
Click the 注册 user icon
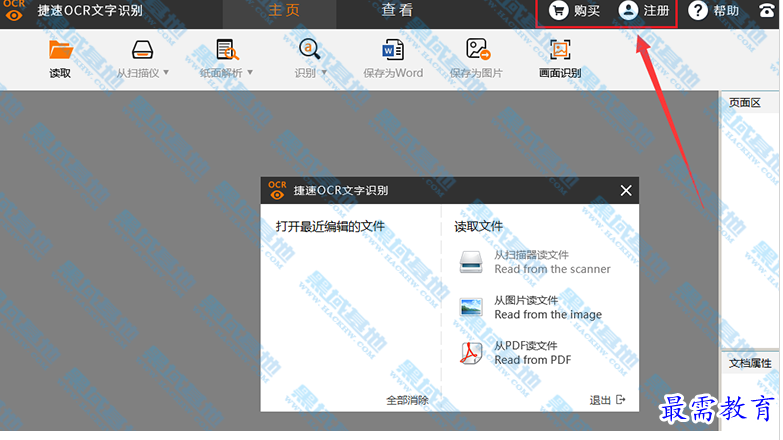click(628, 10)
